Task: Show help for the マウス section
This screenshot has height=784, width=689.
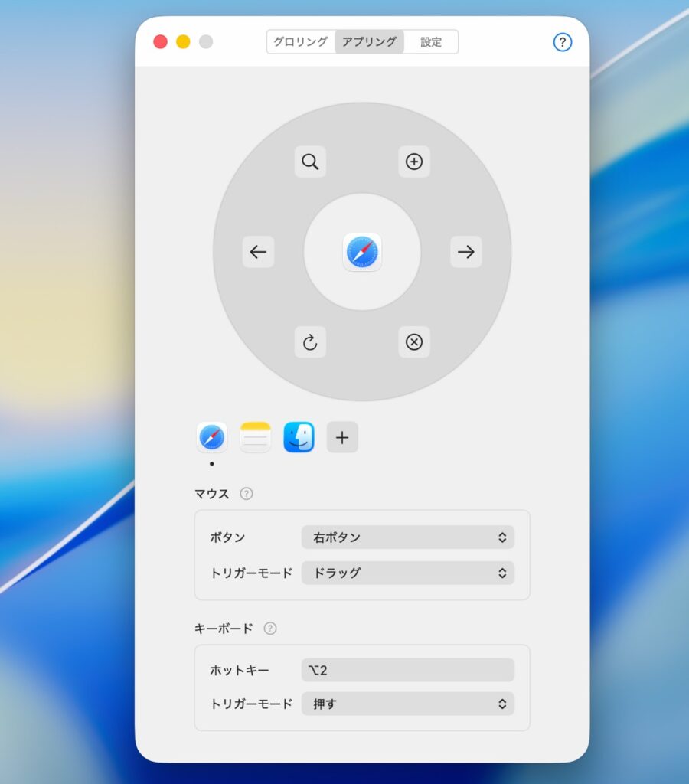Action: [x=247, y=494]
